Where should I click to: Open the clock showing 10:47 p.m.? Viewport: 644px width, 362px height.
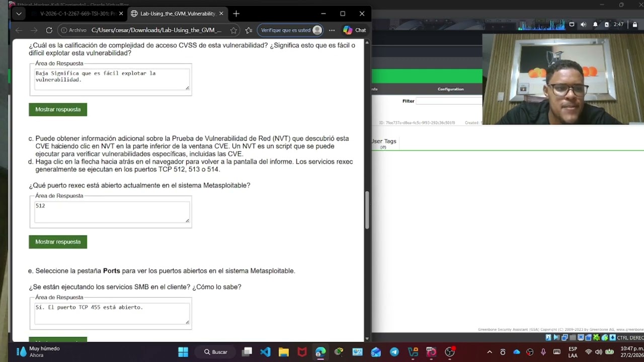coord(631,352)
